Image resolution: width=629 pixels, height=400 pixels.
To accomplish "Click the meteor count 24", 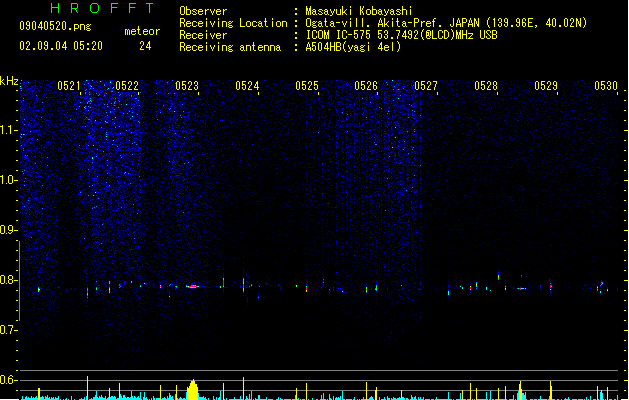I will click(x=145, y=46).
